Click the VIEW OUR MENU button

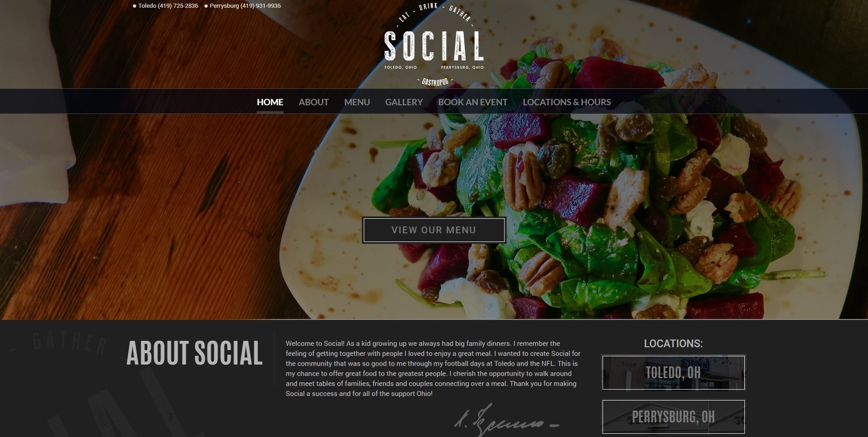[x=434, y=230]
